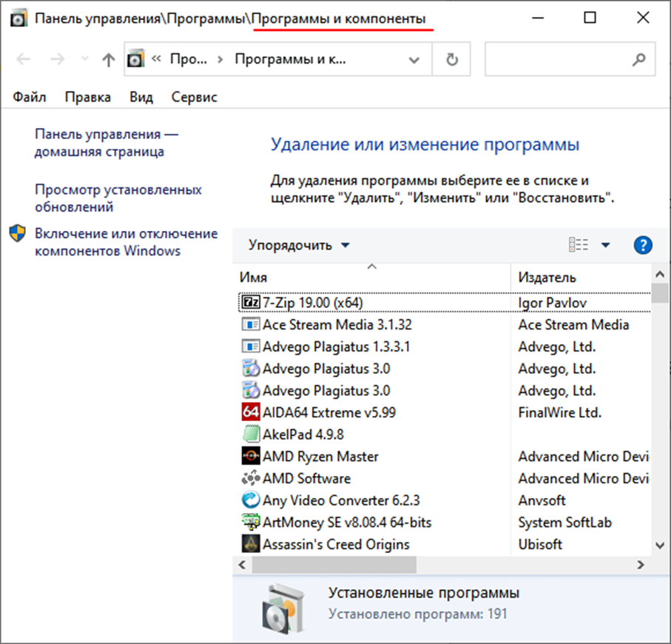The image size is (671, 644).
Task: Click the System SoftLab publisher cell
Action: (565, 523)
